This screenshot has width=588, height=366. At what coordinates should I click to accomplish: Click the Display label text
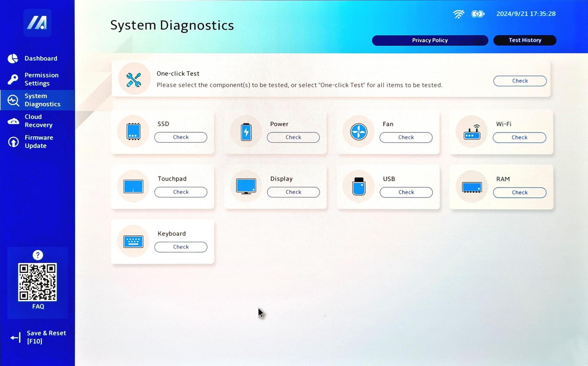pyautogui.click(x=282, y=179)
